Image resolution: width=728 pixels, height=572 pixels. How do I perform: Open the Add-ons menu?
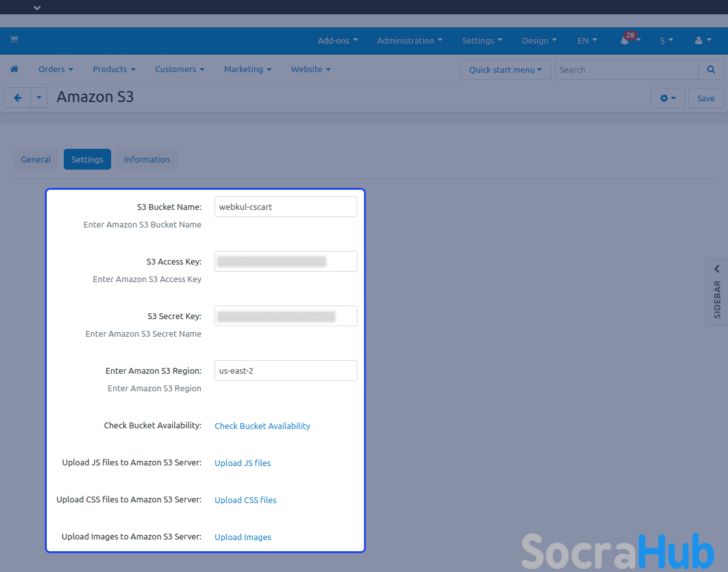pos(337,40)
